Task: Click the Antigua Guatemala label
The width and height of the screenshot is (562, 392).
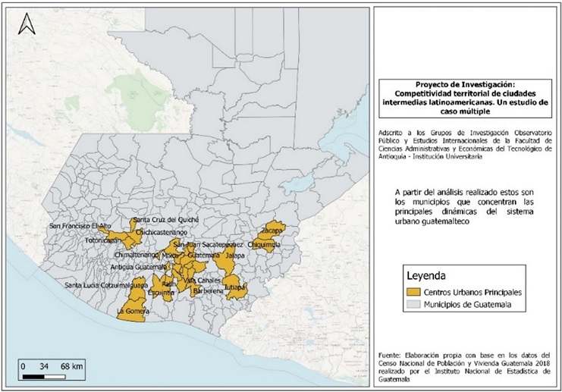Action: click(x=139, y=267)
